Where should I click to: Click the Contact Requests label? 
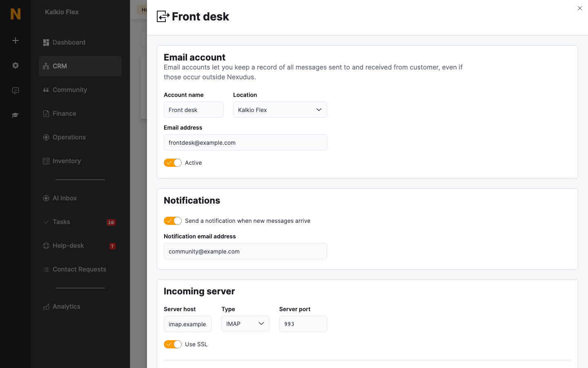[79, 269]
